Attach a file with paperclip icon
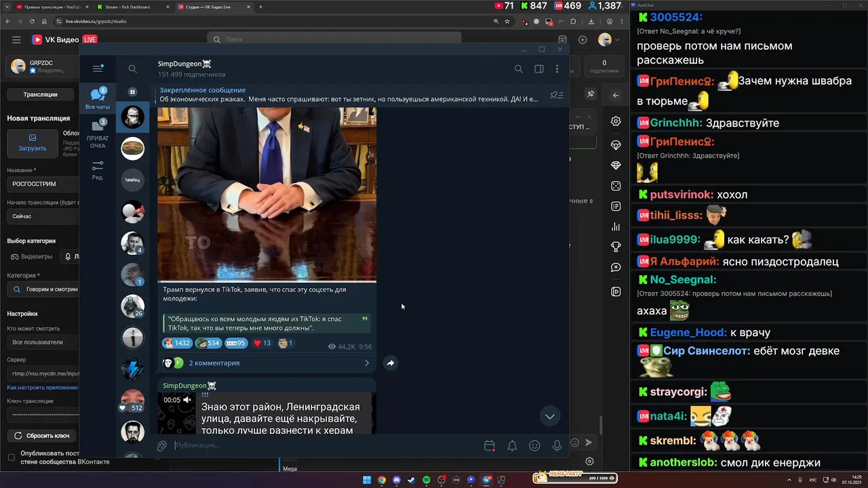 click(x=162, y=445)
